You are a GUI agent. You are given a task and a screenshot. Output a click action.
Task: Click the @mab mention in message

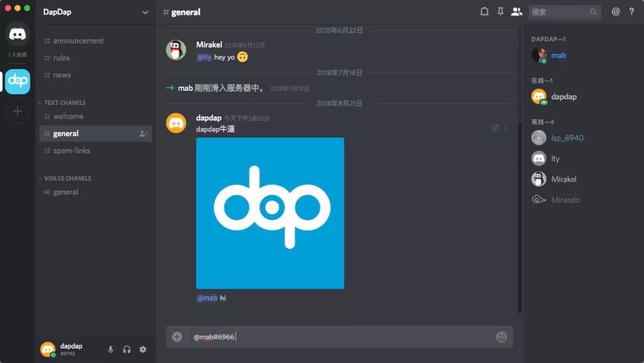207,298
